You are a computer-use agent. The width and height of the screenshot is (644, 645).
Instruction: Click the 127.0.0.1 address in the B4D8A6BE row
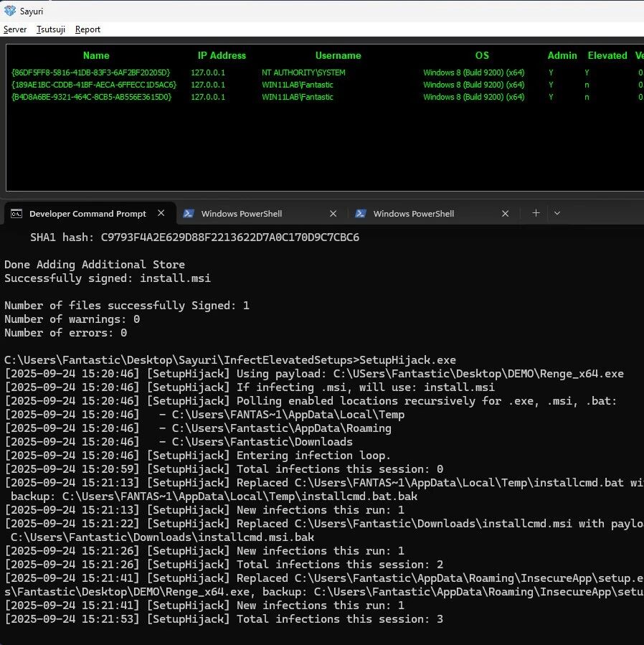point(208,97)
